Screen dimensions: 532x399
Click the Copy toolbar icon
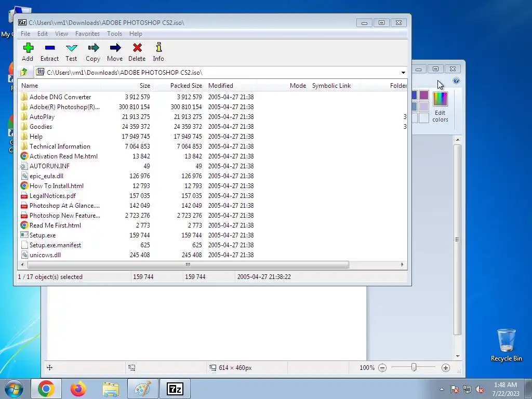point(93,52)
